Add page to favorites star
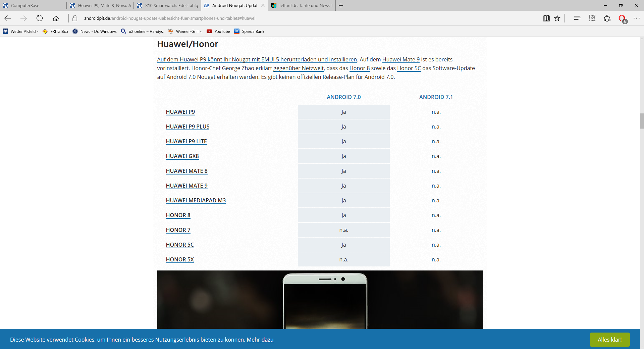This screenshot has width=644, height=349. (x=557, y=18)
